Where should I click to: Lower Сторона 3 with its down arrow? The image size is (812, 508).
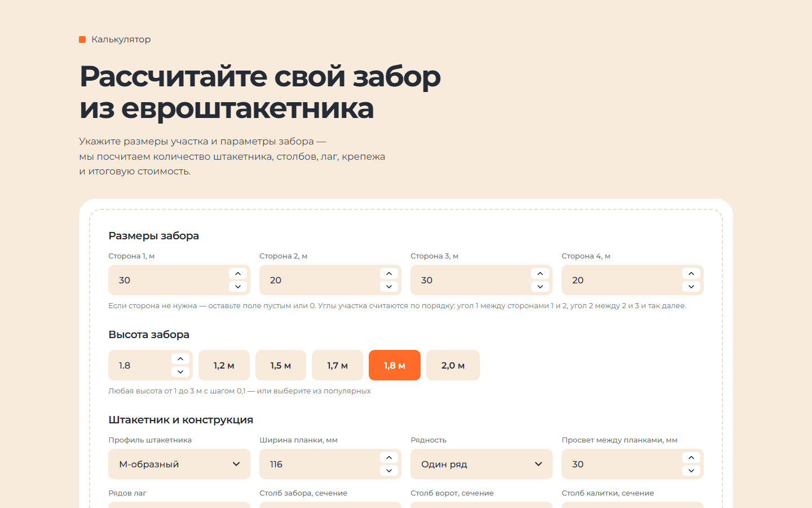point(540,287)
